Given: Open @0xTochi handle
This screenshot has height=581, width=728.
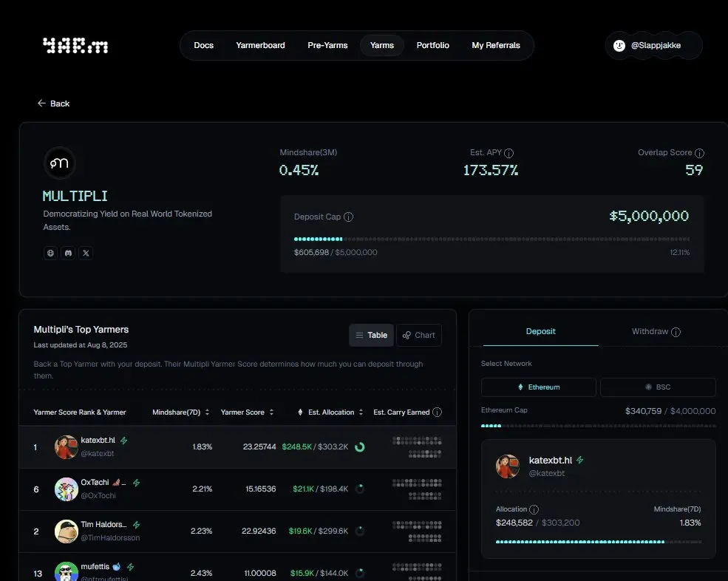Looking at the screenshot, I should (98, 495).
